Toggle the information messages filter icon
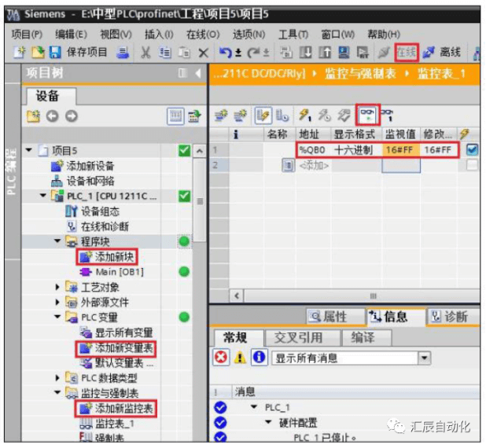 [259, 358]
